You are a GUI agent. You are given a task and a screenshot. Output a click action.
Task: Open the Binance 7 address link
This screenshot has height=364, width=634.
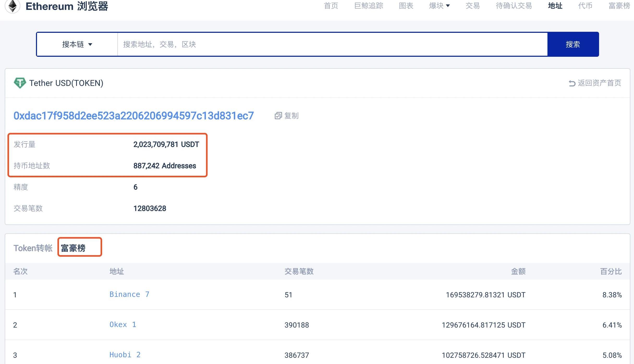click(x=129, y=294)
